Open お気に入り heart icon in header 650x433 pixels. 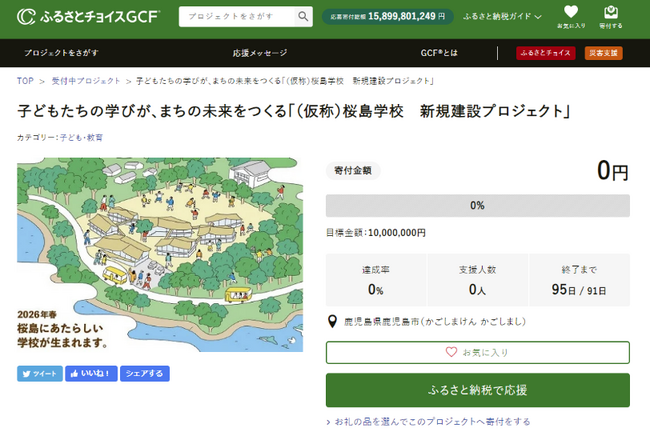571,17
